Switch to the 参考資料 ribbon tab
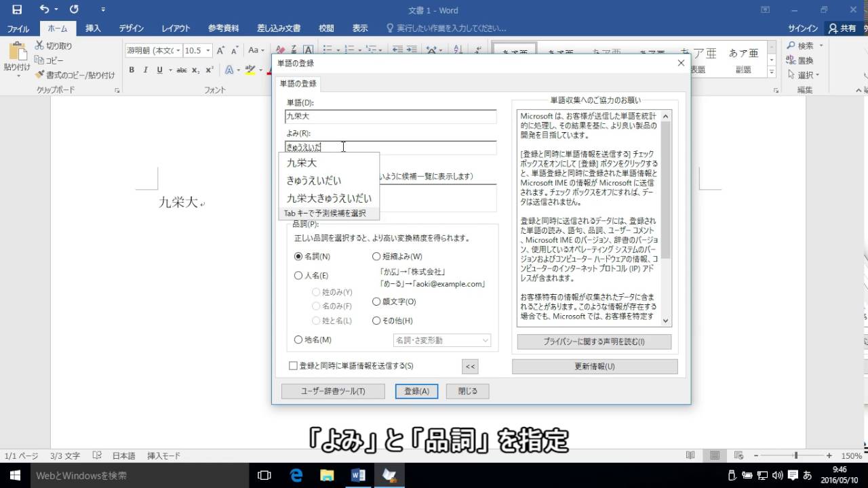This screenshot has height=488, width=868. (223, 28)
